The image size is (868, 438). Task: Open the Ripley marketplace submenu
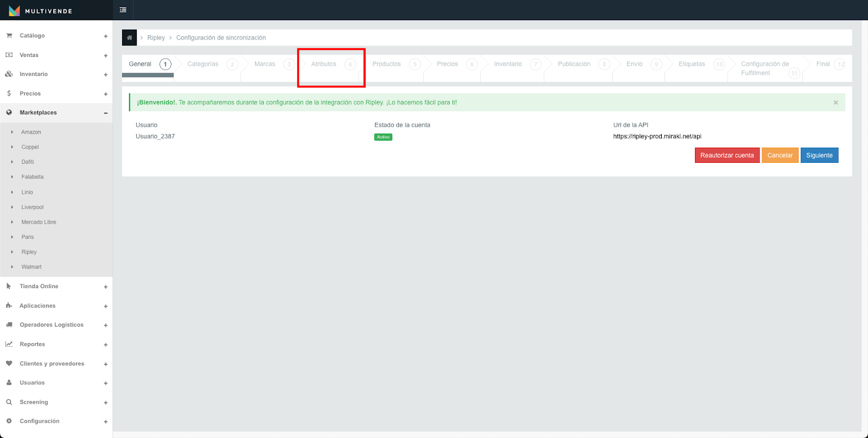[x=29, y=252]
